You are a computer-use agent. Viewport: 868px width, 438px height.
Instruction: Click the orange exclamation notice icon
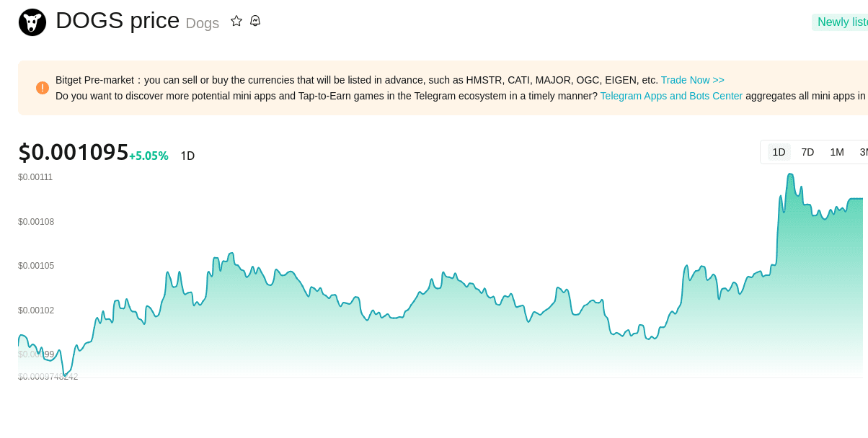pos(43,88)
